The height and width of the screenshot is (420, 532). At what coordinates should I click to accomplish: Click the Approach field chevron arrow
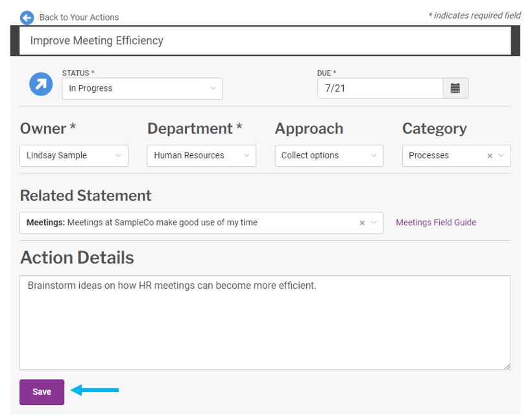(x=374, y=156)
